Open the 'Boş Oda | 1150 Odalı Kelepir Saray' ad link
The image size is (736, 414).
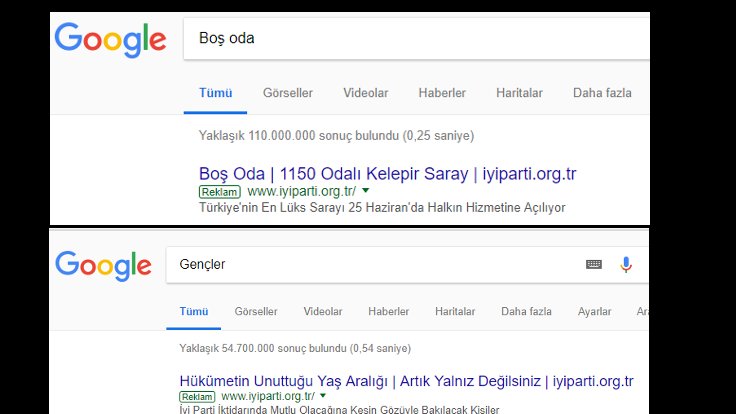pos(387,174)
